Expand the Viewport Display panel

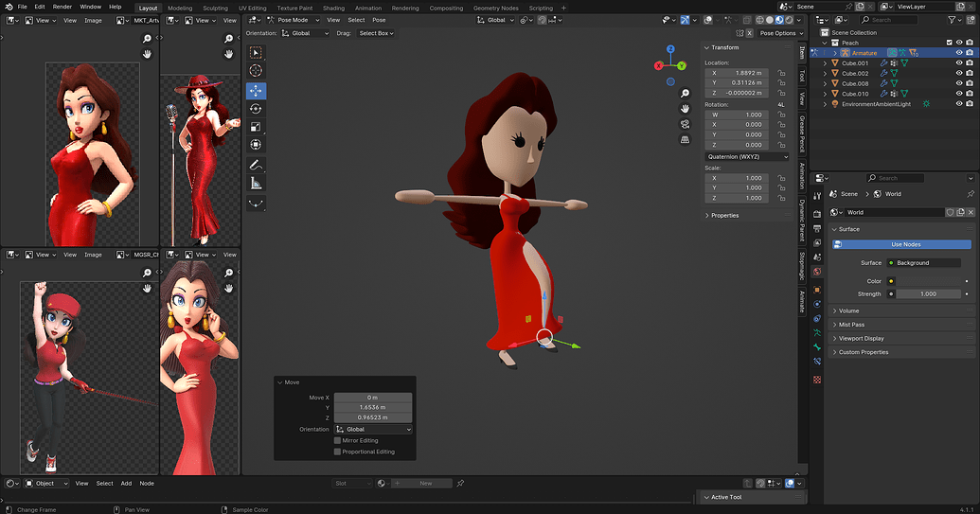[x=860, y=339]
